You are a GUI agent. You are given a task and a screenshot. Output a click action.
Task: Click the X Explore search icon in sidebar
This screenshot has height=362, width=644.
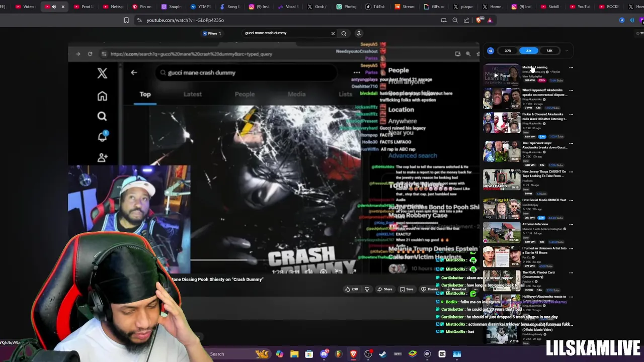pyautogui.click(x=102, y=116)
